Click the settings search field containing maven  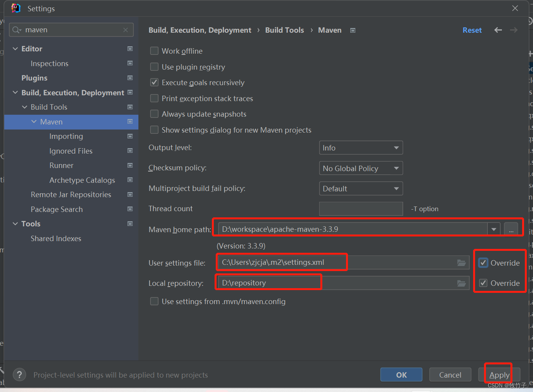(x=71, y=30)
